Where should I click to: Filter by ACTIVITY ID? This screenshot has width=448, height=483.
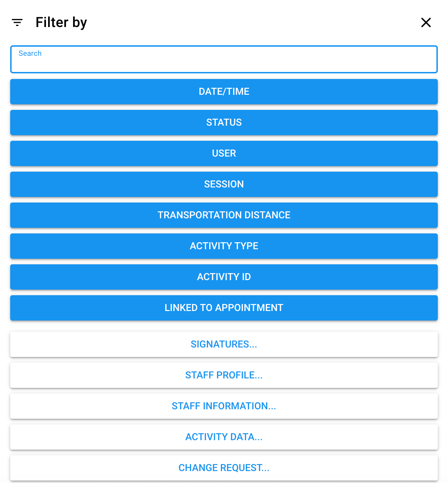click(224, 277)
